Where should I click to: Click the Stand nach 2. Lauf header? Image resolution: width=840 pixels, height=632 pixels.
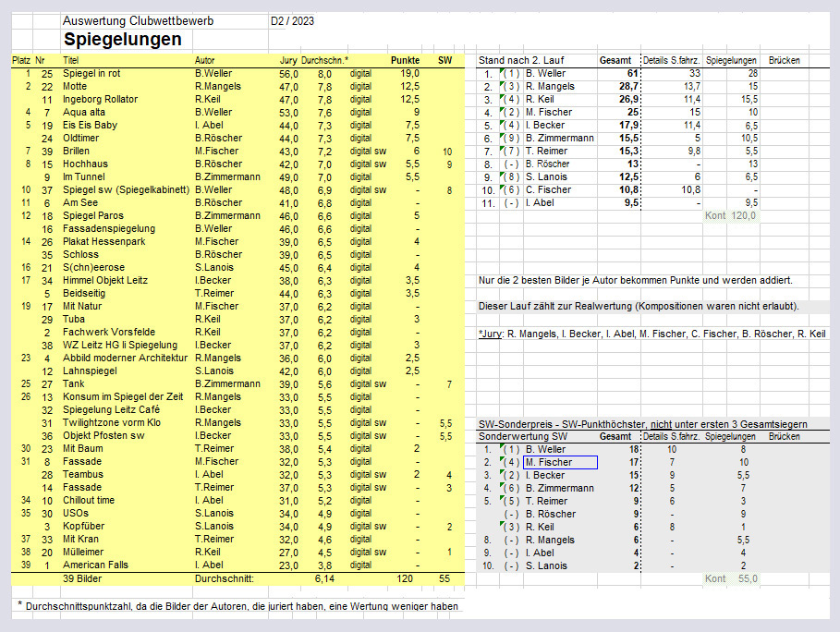click(x=520, y=60)
